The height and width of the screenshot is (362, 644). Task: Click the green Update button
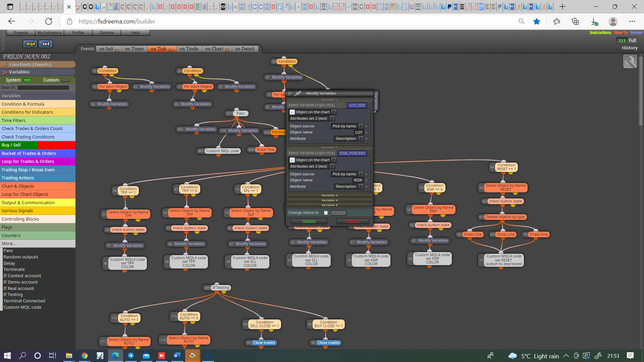pos(309,222)
